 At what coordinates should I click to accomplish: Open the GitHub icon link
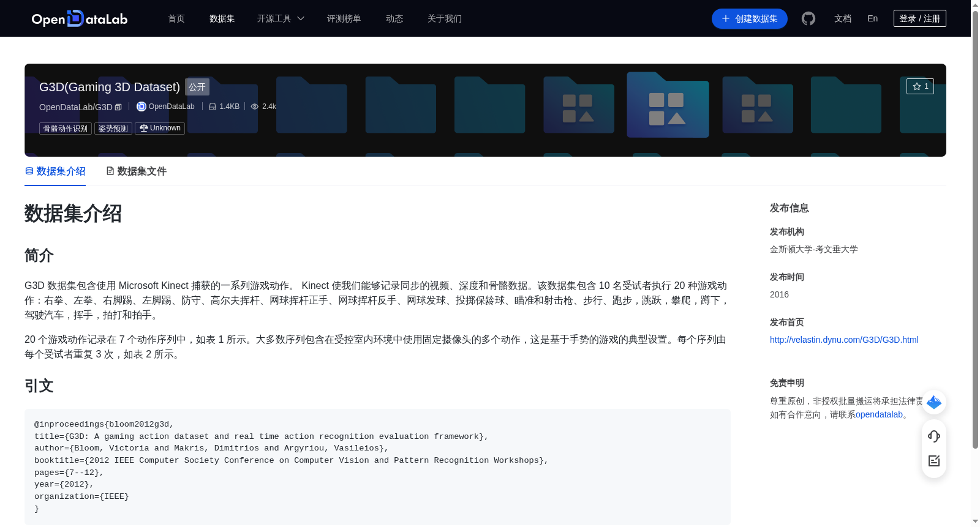pyautogui.click(x=809, y=18)
